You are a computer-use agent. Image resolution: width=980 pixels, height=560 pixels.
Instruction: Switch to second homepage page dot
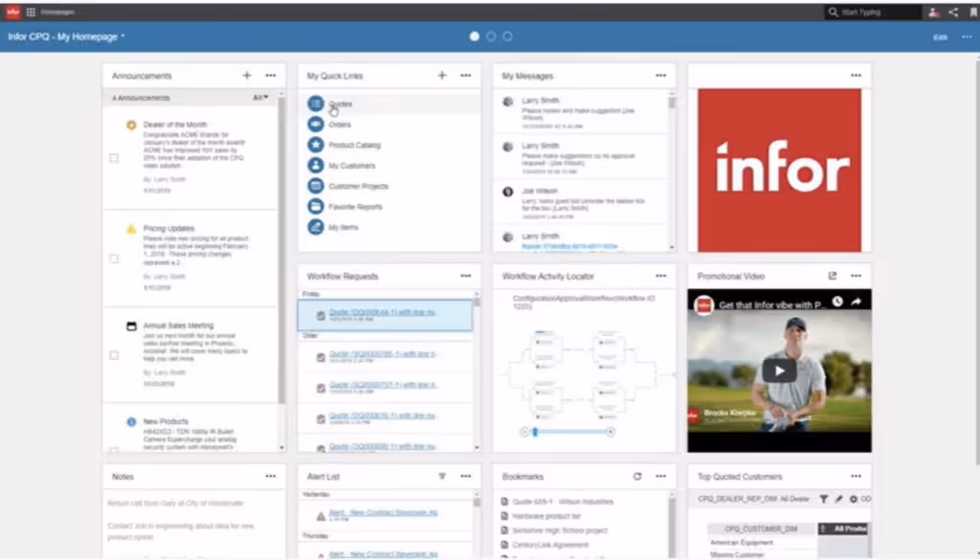point(491,36)
